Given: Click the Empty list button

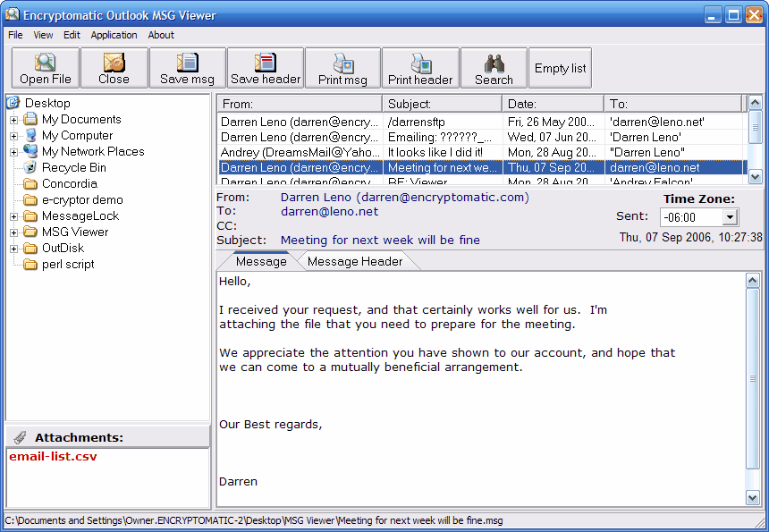Looking at the screenshot, I should (x=560, y=68).
